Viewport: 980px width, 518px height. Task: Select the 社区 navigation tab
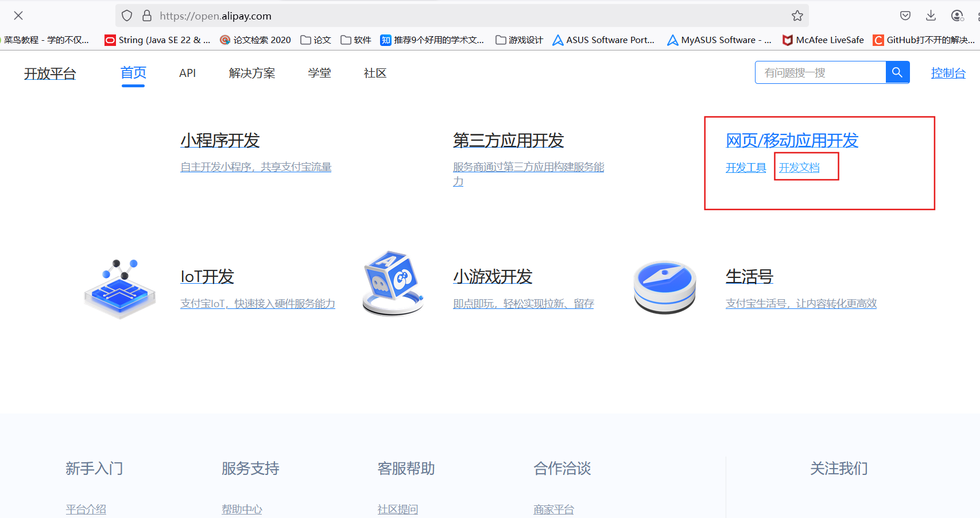click(x=375, y=73)
